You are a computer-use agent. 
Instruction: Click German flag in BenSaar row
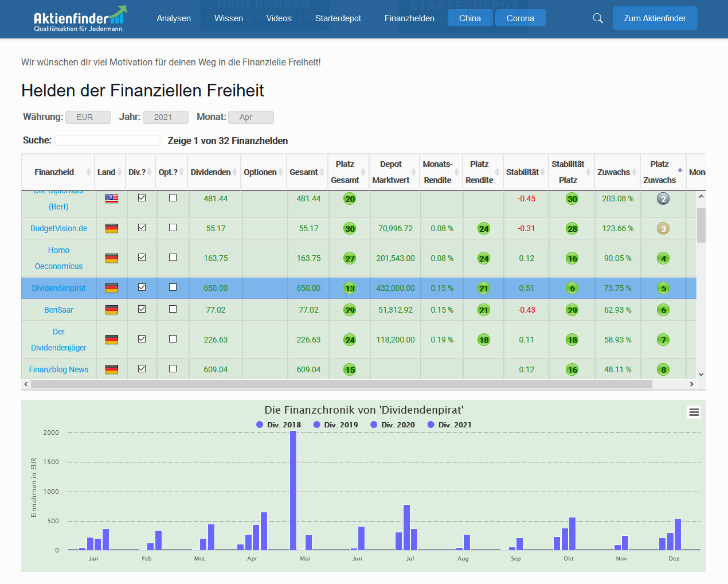tap(112, 310)
